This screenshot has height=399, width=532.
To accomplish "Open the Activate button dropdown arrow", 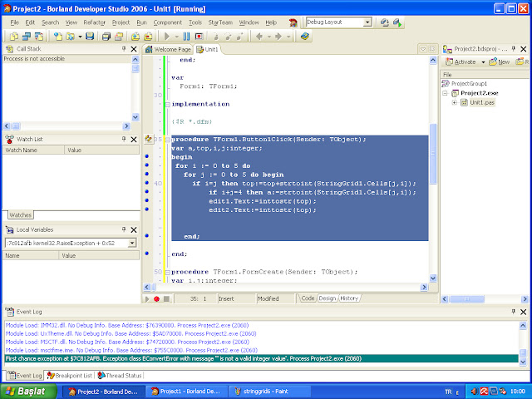I will click(483, 62).
